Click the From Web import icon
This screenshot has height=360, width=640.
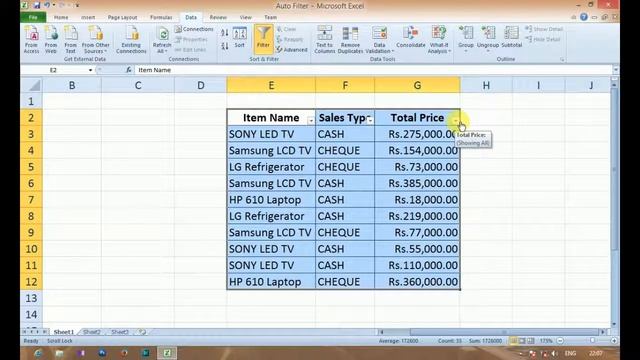(x=51, y=40)
